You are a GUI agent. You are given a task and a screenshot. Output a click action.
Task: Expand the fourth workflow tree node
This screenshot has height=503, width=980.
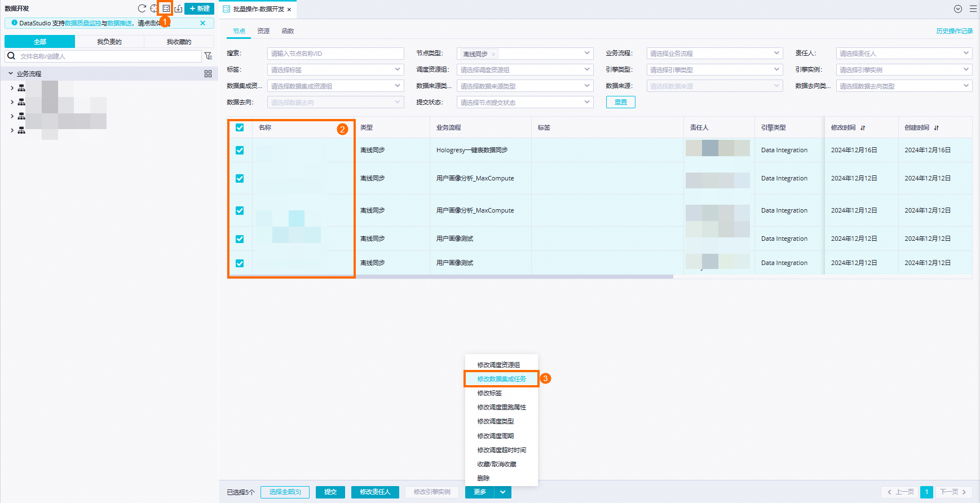tap(12, 130)
